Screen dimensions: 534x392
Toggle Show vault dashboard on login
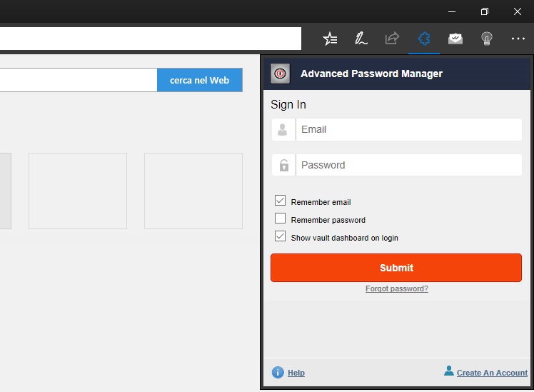coord(281,237)
